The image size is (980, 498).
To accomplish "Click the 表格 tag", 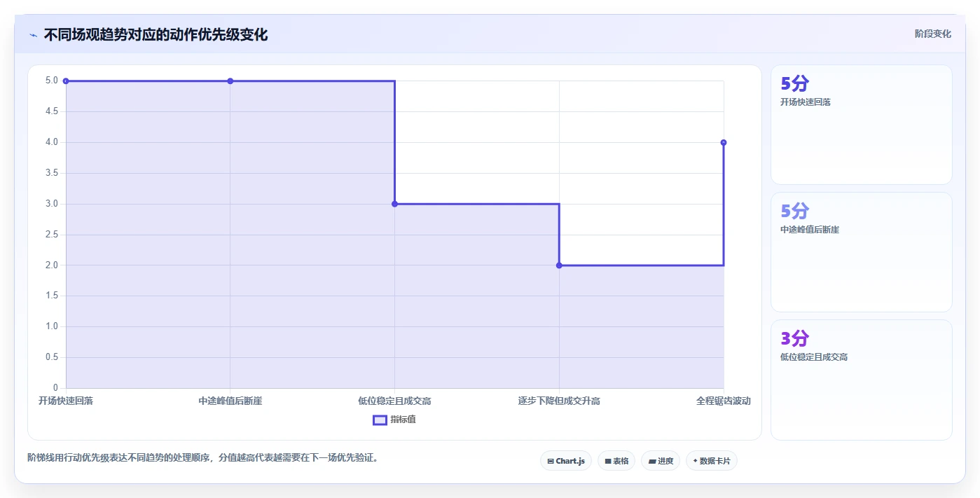I will click(616, 461).
